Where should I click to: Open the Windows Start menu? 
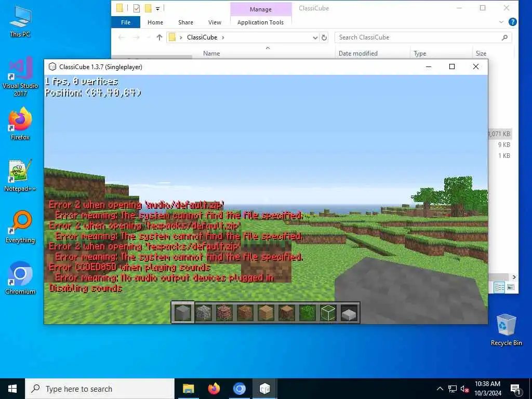click(x=12, y=389)
